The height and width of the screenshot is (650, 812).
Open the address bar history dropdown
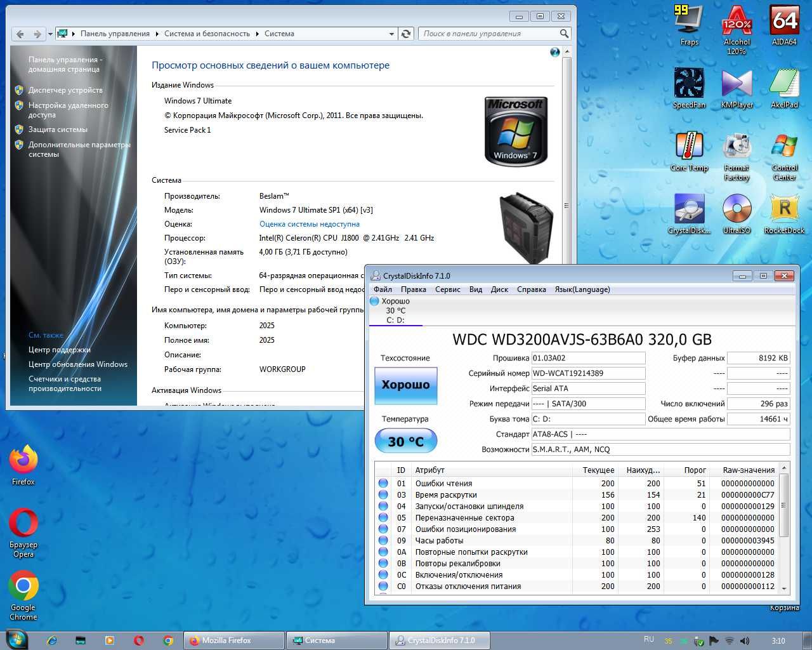tap(391, 34)
